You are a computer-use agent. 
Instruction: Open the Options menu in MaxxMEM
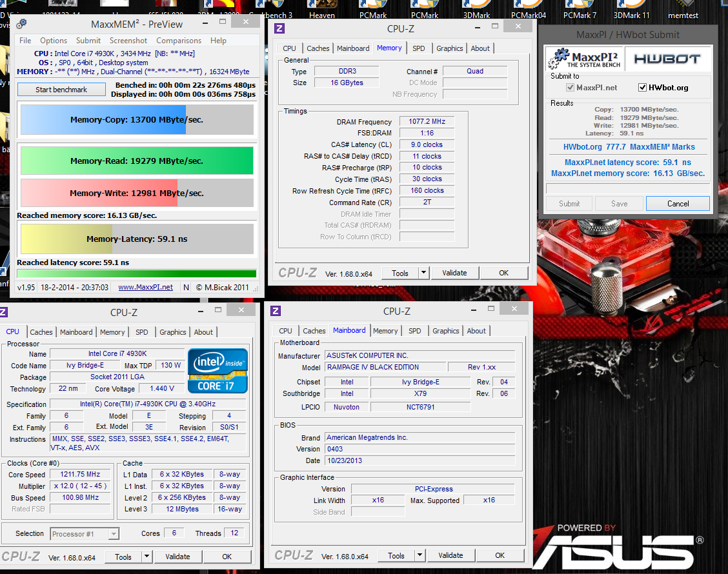(x=54, y=41)
